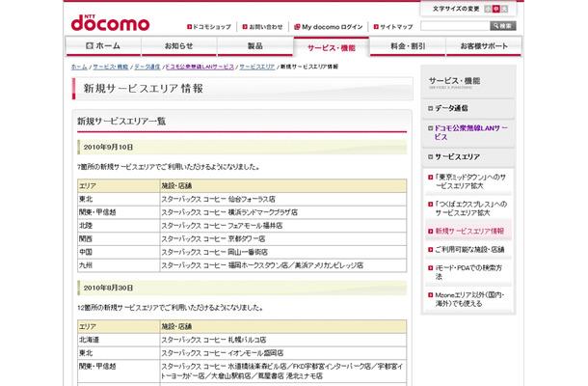Click データ通信 in the breadcrumb
The height and width of the screenshot is (386, 588).
pyautogui.click(x=147, y=67)
